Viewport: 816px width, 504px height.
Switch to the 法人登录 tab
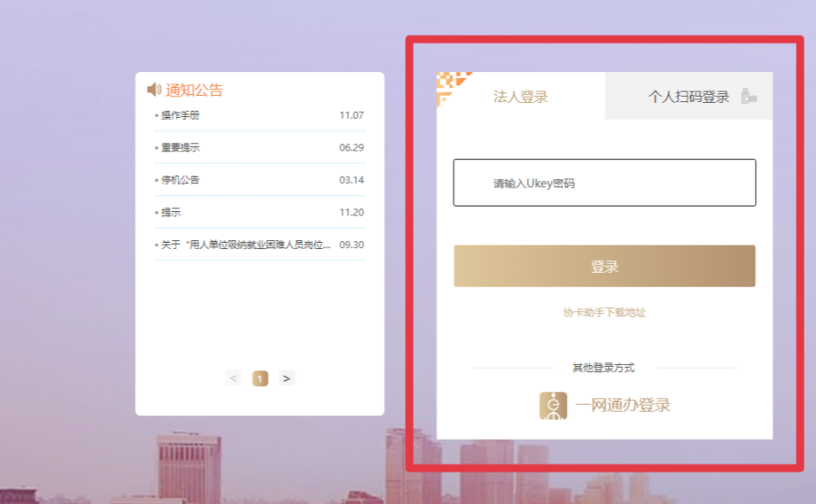[520, 97]
